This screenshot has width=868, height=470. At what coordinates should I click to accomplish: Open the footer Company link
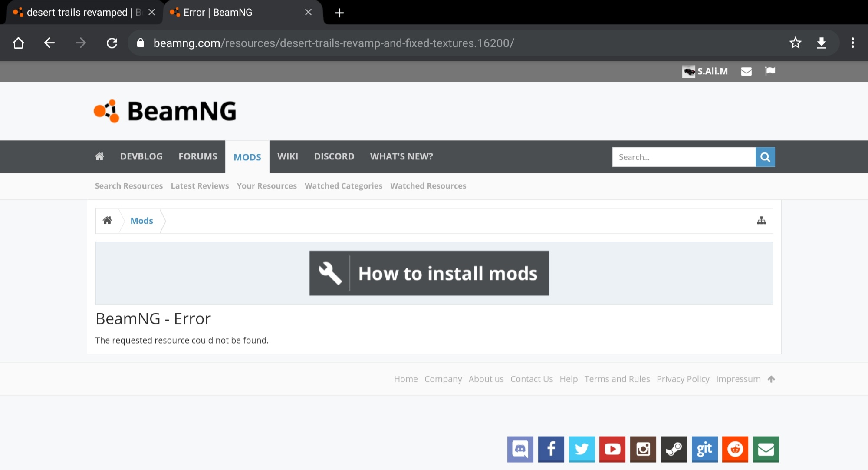(x=443, y=379)
